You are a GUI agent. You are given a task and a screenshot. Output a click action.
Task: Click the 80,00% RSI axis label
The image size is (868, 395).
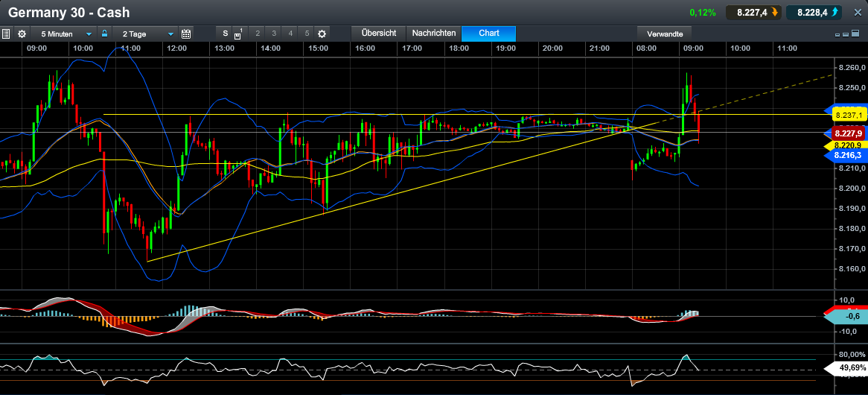pyautogui.click(x=852, y=355)
